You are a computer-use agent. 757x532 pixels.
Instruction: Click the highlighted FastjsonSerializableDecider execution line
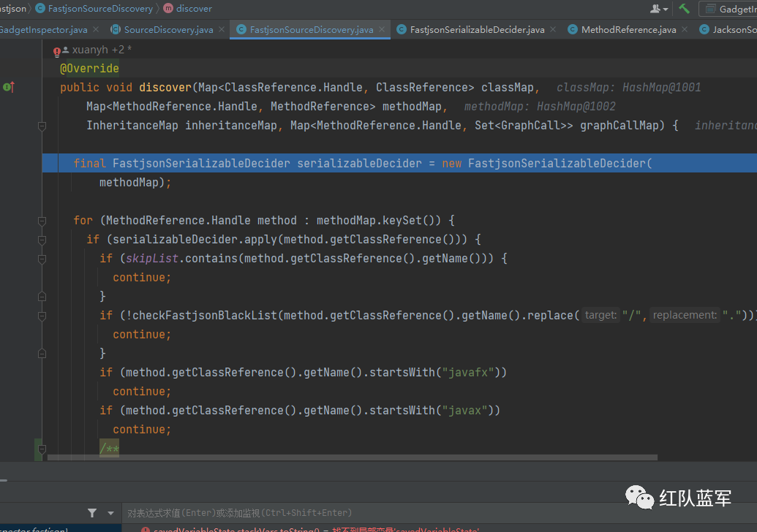(399, 163)
